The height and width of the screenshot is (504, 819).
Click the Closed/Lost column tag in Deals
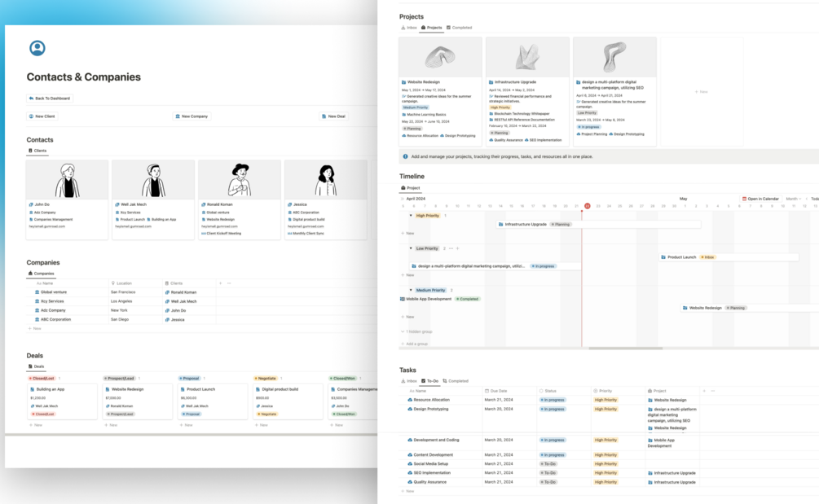[x=42, y=379]
